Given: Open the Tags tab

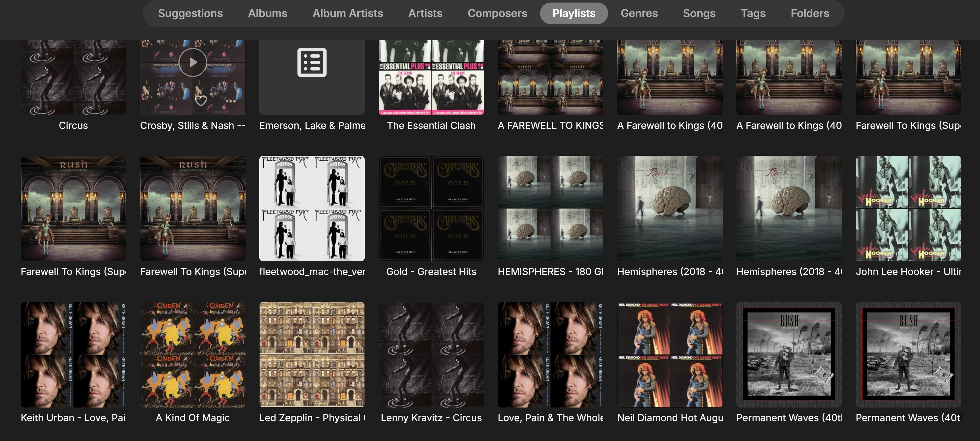Looking at the screenshot, I should pos(753,13).
